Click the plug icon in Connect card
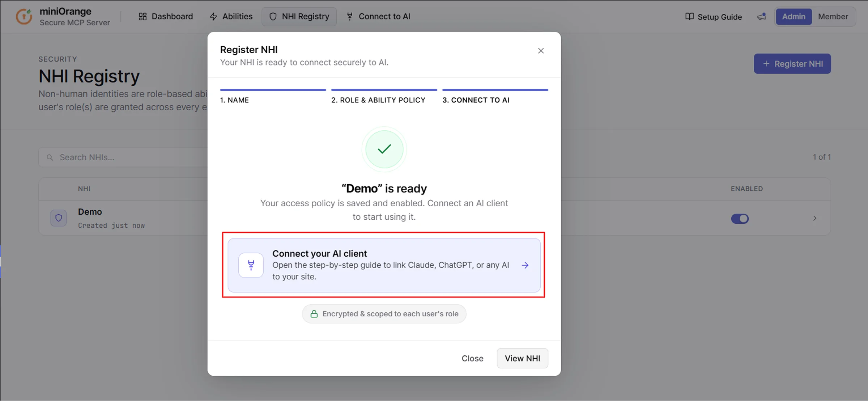 251,265
